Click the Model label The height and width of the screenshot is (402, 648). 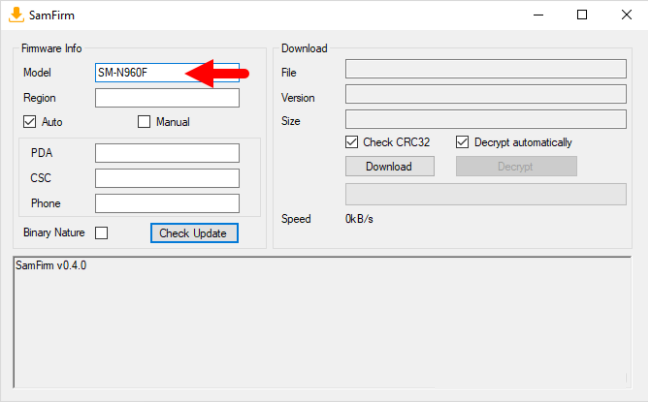tap(37, 73)
